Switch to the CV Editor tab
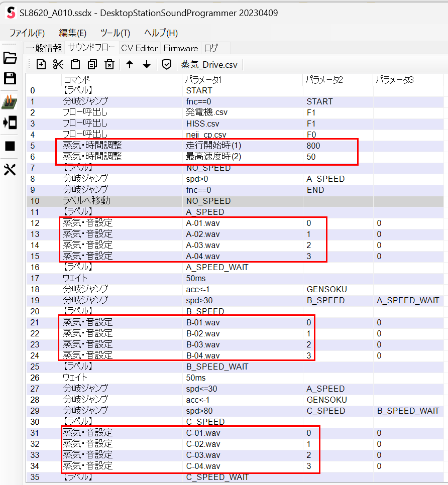Image resolution: width=448 pixels, height=485 pixels. 140,48
